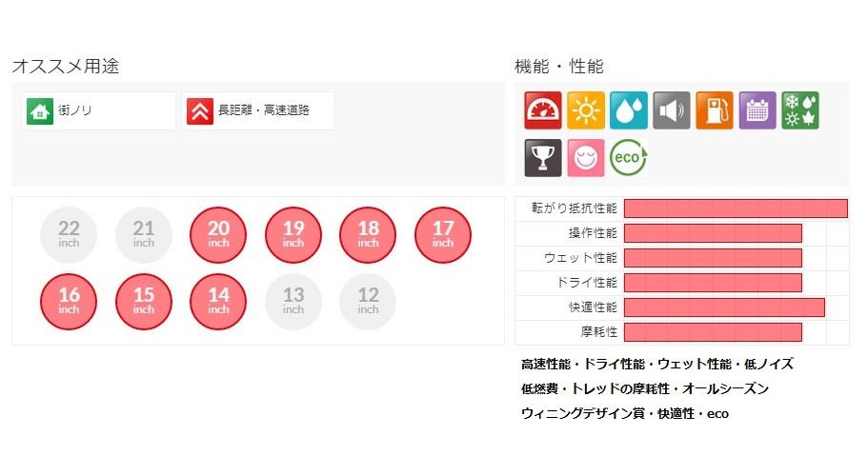
Task: Click the grayed-out 22 inch circle
Action: (69, 235)
